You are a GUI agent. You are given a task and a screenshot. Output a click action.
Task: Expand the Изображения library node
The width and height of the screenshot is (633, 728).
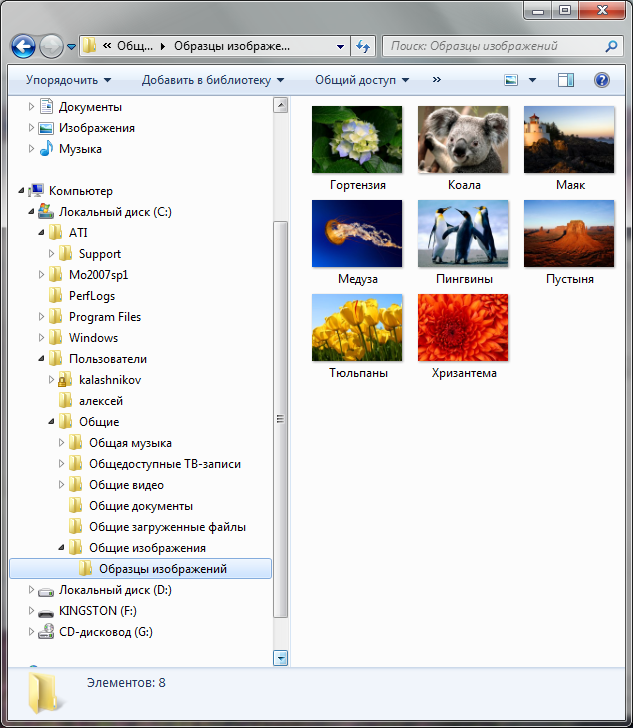(31, 127)
